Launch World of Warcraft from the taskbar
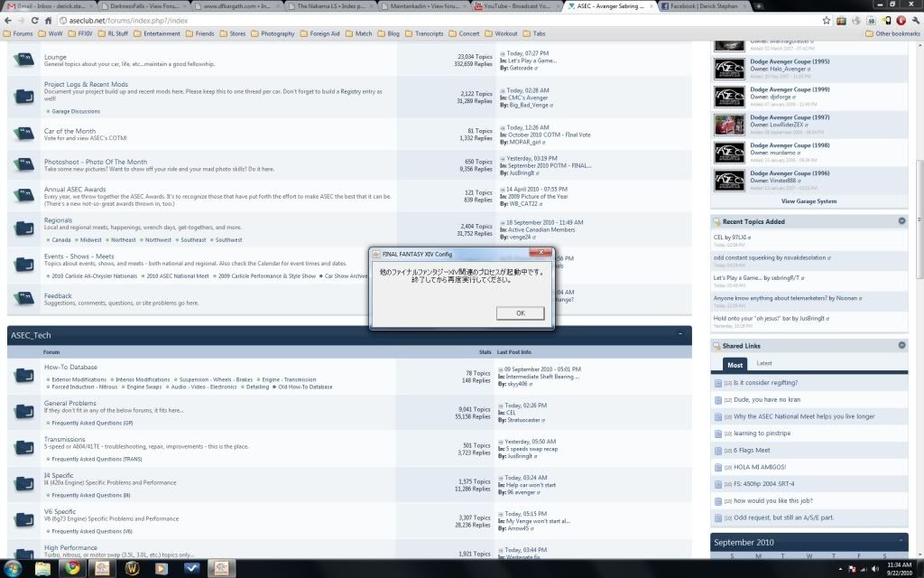Screen dimensions: 924x578 132,568
